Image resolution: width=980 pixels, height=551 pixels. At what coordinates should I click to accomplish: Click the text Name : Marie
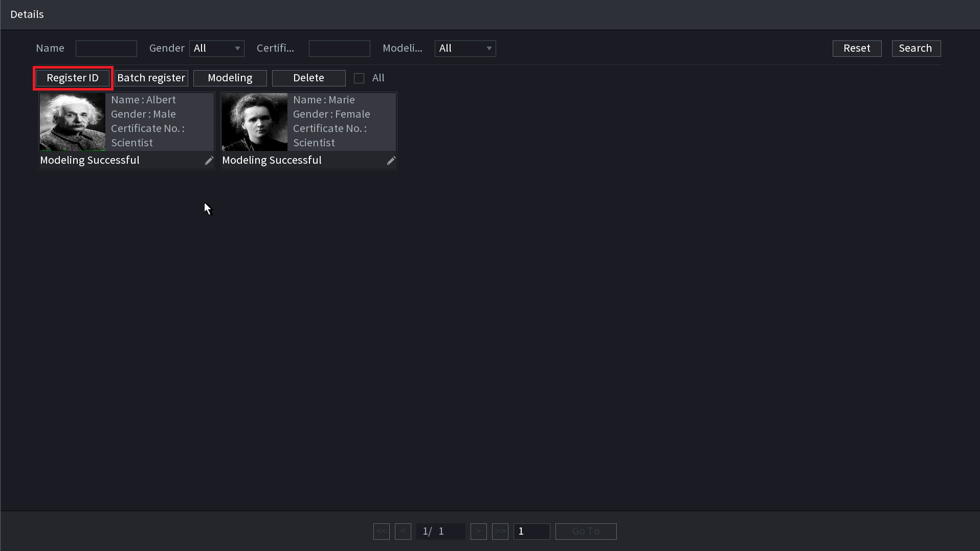pos(324,100)
